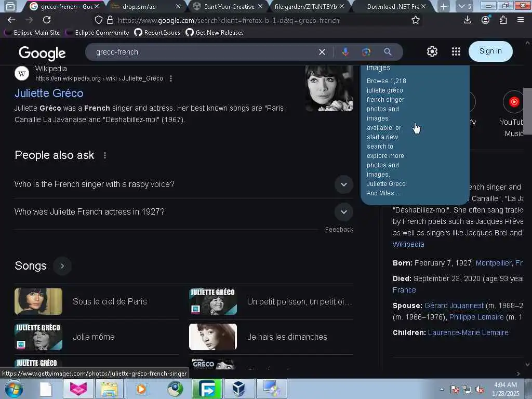The image size is (532, 399).
Task: Open the Montpellier birthplace link
Action: (499, 263)
